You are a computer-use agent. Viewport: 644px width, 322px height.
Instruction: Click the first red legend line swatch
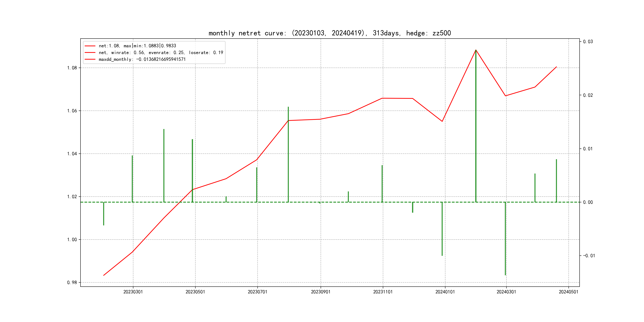pos(90,46)
